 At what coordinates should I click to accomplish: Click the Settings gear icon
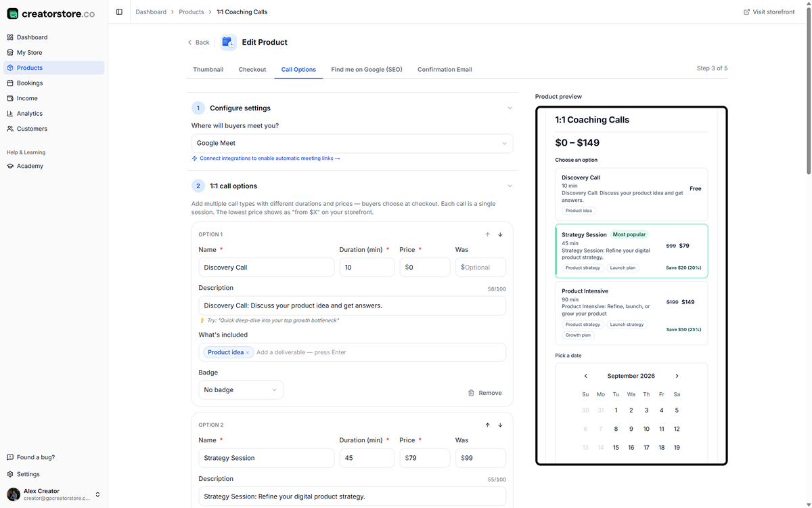(10, 474)
